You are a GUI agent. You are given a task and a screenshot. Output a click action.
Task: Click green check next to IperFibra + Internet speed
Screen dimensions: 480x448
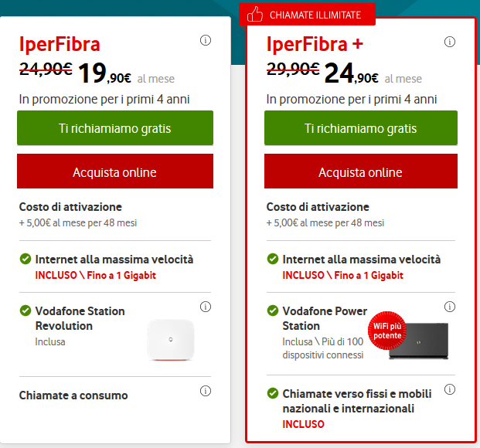(x=273, y=260)
